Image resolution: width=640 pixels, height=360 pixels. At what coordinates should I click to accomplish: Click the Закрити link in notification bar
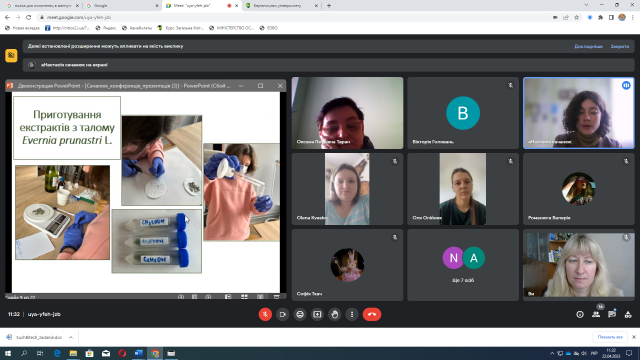pyautogui.click(x=620, y=47)
